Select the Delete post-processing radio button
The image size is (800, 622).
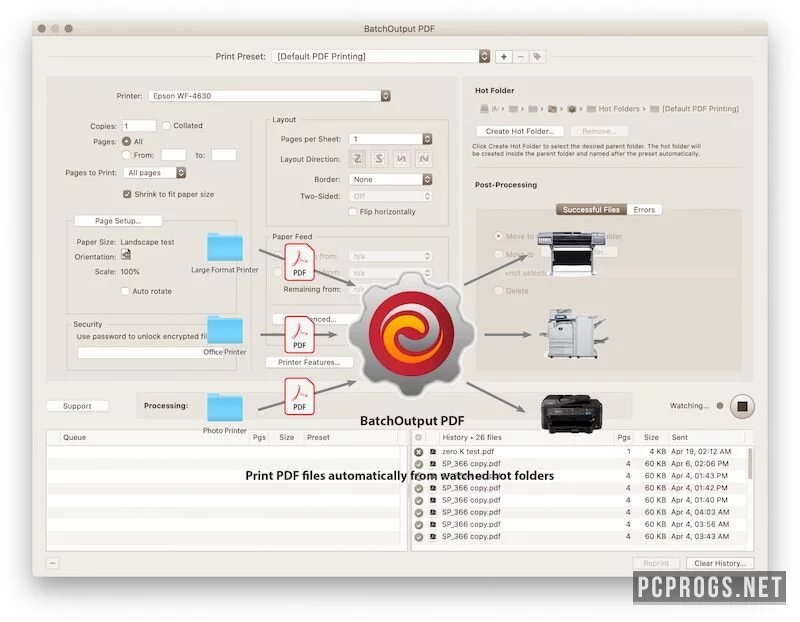[498, 290]
